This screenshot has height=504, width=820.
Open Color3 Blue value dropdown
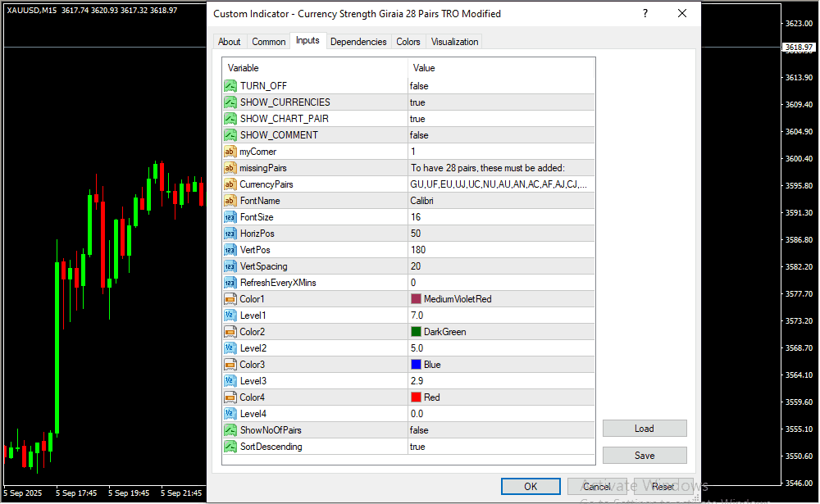[500, 365]
